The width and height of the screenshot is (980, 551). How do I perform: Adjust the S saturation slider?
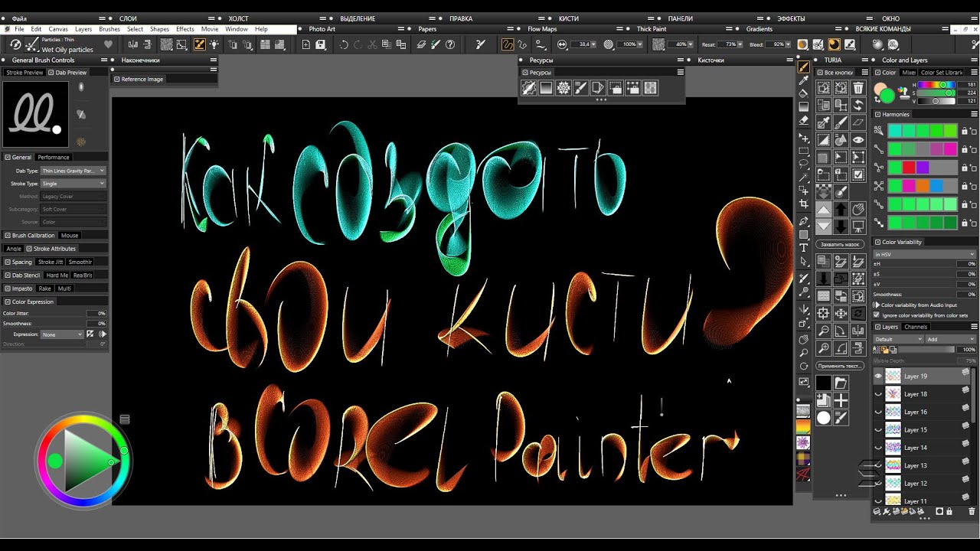[x=936, y=93]
